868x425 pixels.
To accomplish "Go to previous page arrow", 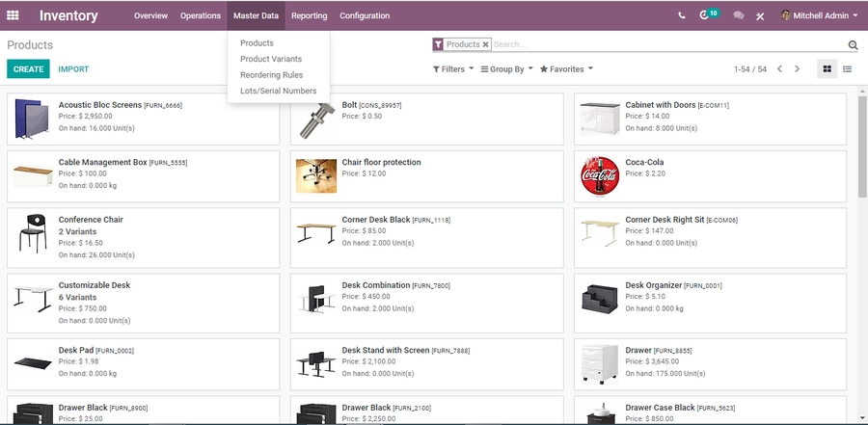I will 779,69.
